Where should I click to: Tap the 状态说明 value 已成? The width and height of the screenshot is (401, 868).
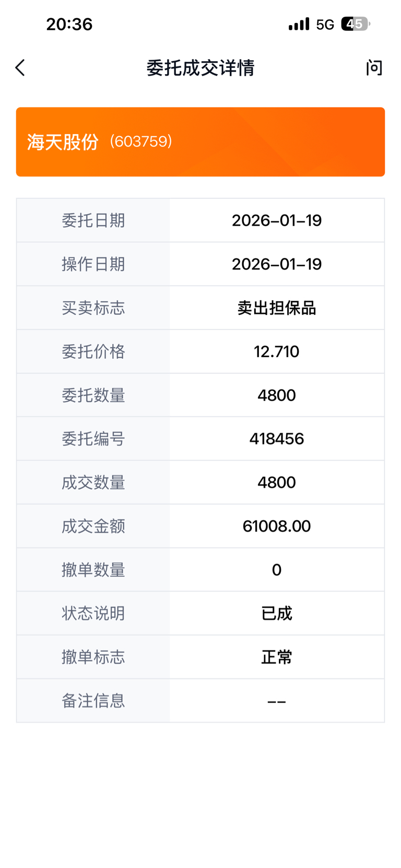coord(277,613)
